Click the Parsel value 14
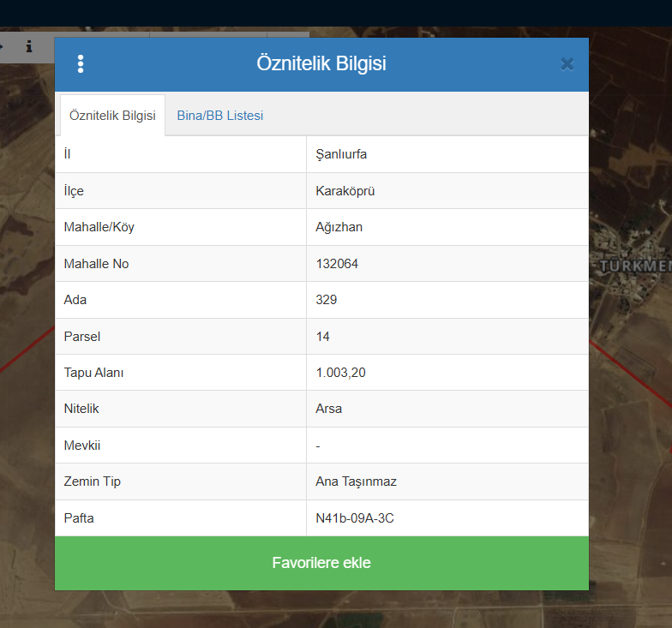This screenshot has width=672, height=628. tap(323, 337)
